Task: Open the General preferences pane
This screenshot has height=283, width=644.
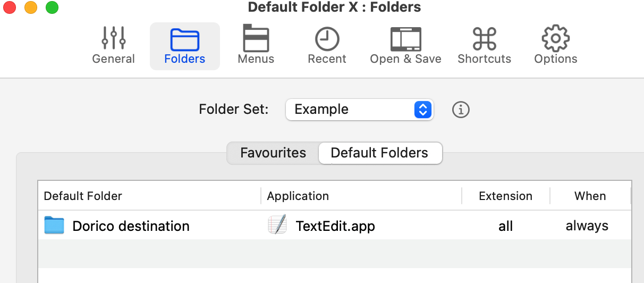Action: (113, 46)
